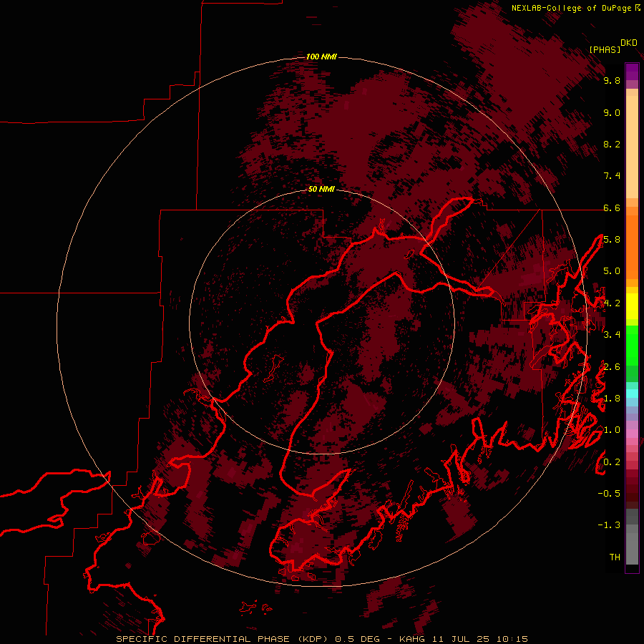
Task: Pick the dark maroon band beside -0.5
Action: click(632, 497)
